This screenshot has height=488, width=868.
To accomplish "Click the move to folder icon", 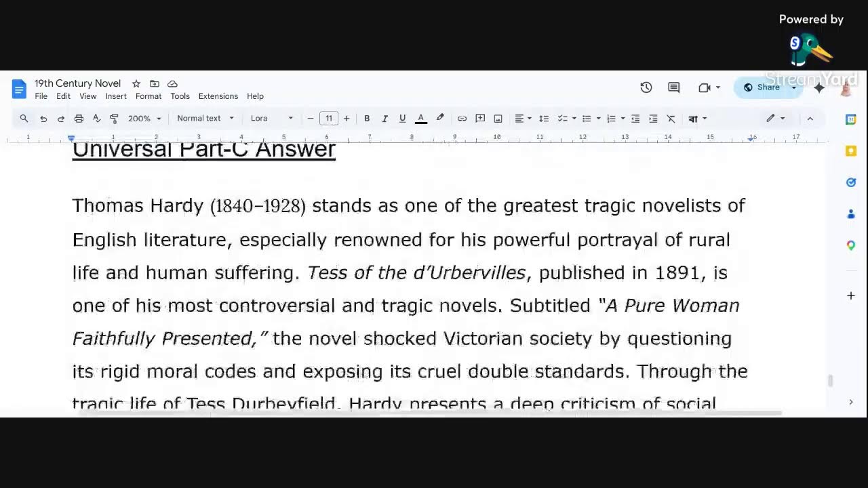I will 155,83.
